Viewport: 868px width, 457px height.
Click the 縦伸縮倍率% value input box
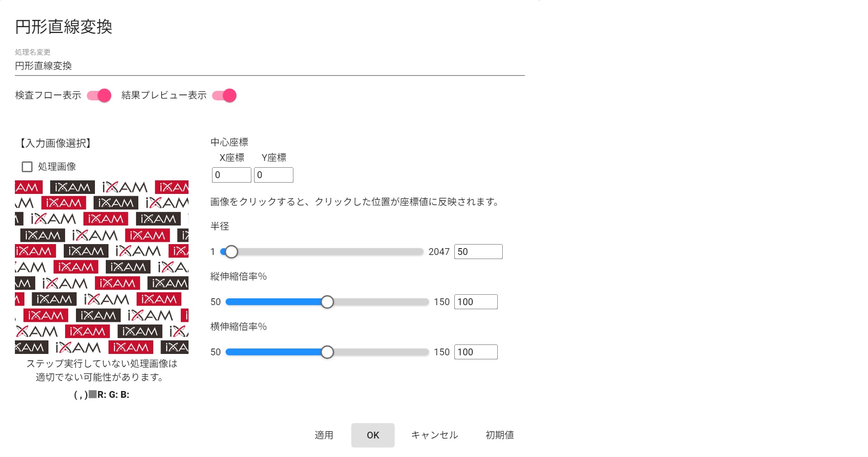coord(476,302)
